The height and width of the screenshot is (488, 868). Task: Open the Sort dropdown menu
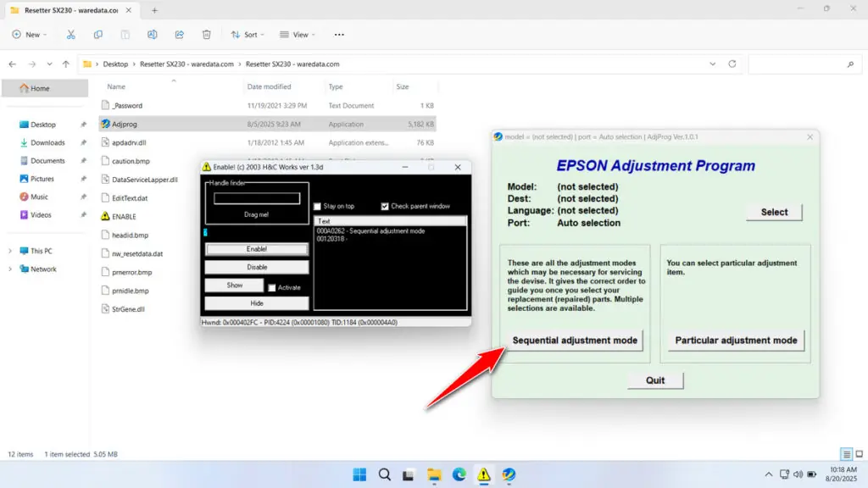point(247,35)
